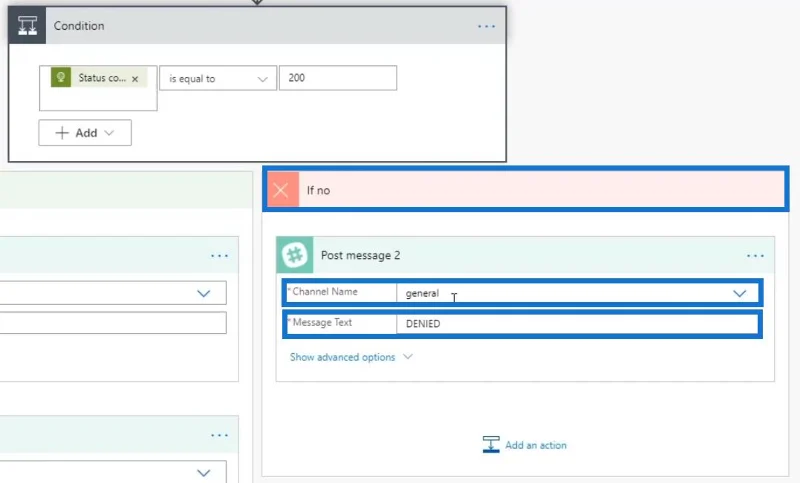800x483 pixels.
Task: Open the Condition card's three-dot menu
Action: point(486,26)
